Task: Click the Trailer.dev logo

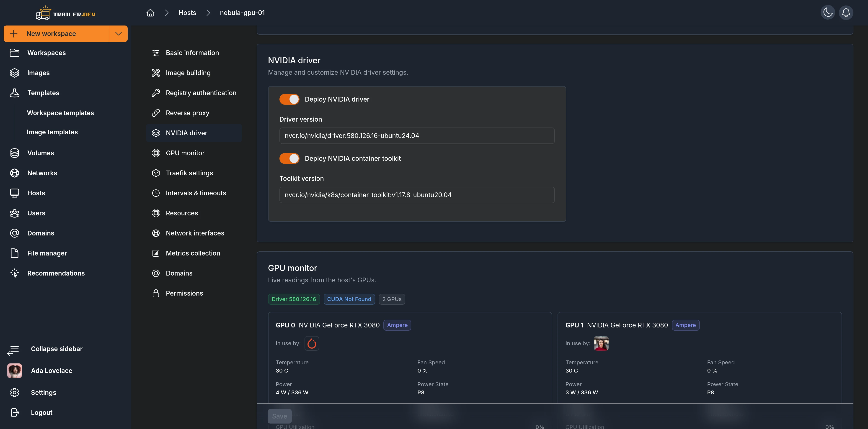Action: 66,13
